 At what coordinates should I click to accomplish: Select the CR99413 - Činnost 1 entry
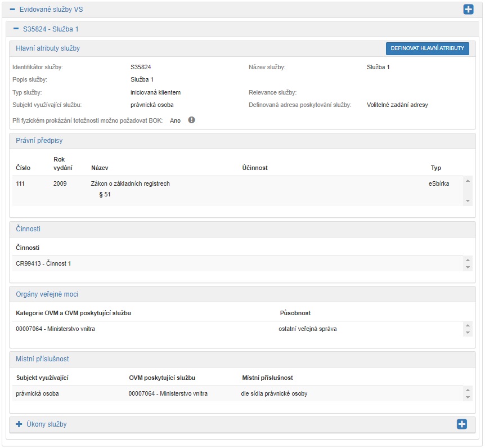tap(44, 263)
